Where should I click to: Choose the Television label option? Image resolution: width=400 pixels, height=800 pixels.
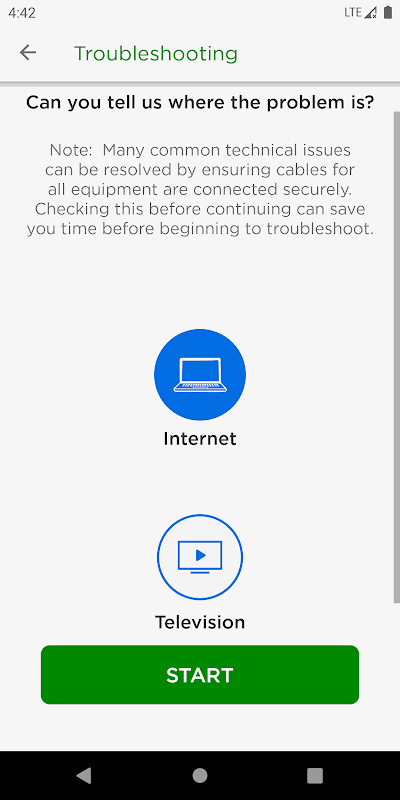pos(200,622)
